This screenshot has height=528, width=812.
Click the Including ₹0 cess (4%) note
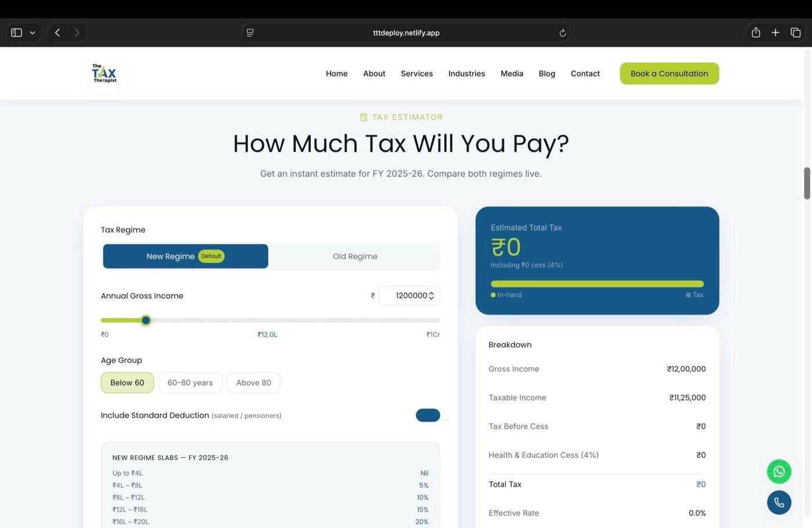[x=527, y=265]
